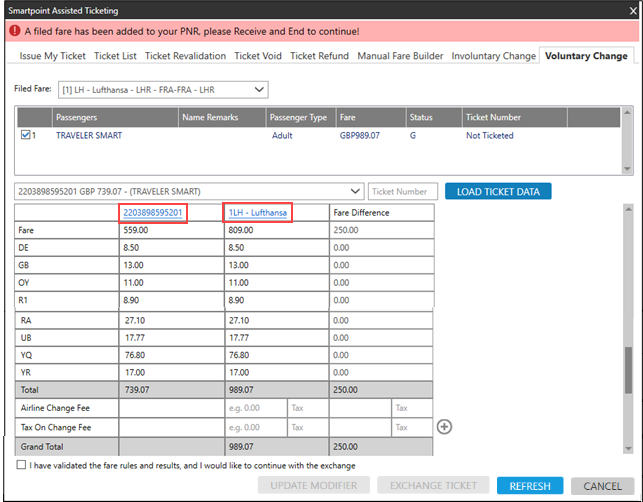Screen dimensions: 643x502
Task: Check the fare rules validation checkbox
Action: click(x=22, y=465)
